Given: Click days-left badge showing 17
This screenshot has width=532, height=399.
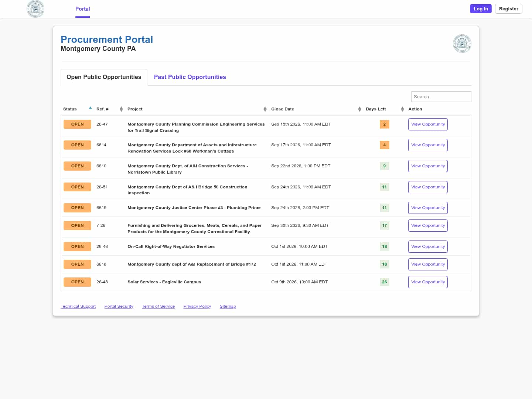Looking at the screenshot, I should click(x=385, y=226).
